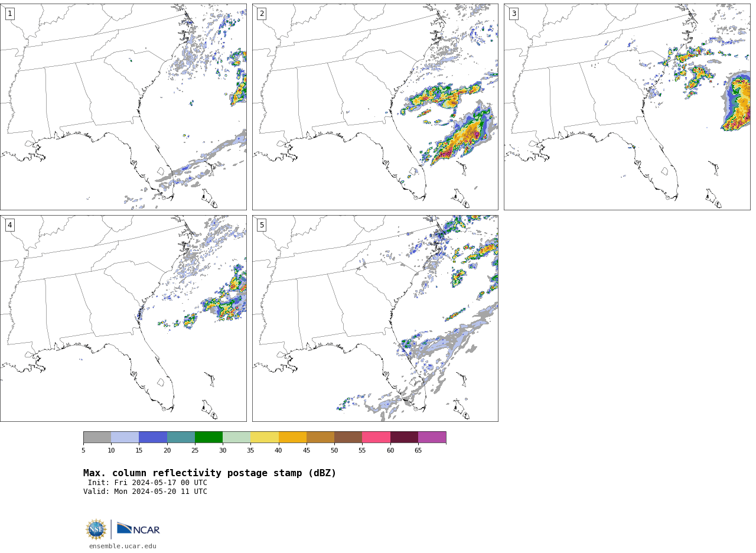Open ensemble member 2 reflectivity panel

coord(375,107)
